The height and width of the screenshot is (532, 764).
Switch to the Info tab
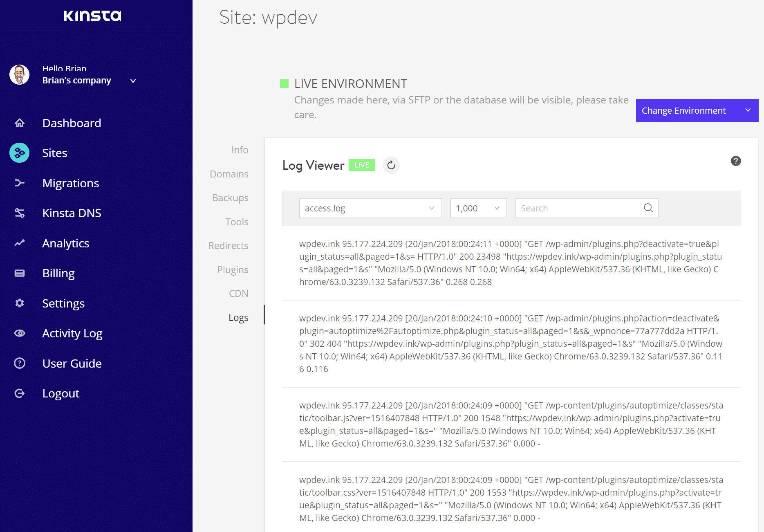coord(240,150)
